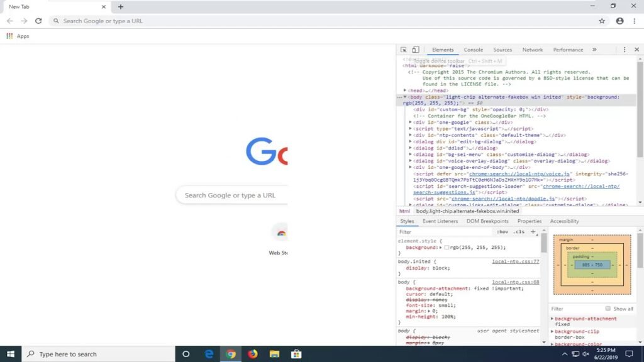Select the Styles pane tab
This screenshot has width=644, height=362.
pyautogui.click(x=407, y=221)
